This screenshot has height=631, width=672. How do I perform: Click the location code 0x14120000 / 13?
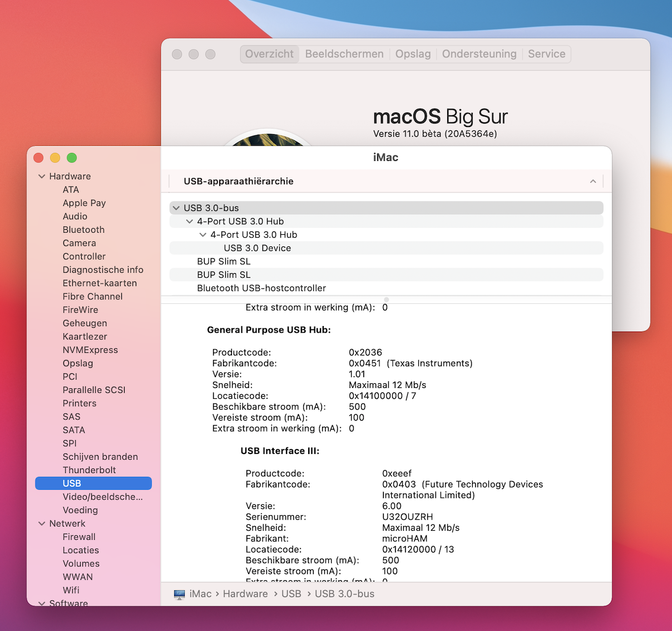tap(418, 550)
